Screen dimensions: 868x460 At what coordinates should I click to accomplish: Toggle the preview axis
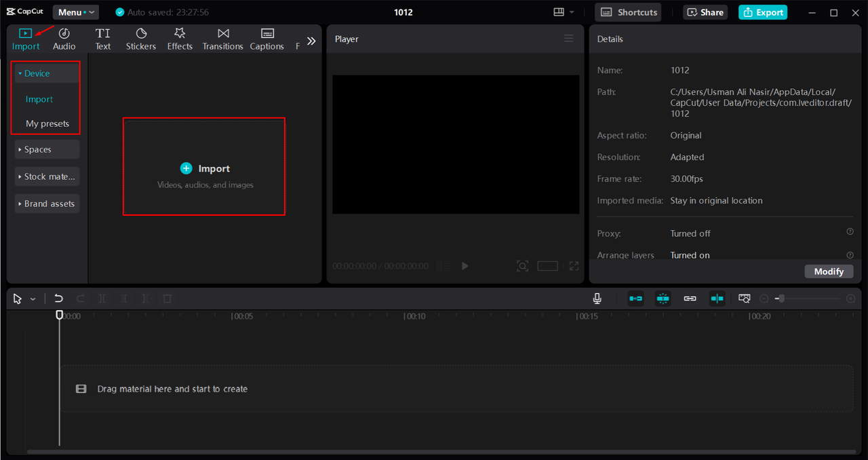point(717,299)
